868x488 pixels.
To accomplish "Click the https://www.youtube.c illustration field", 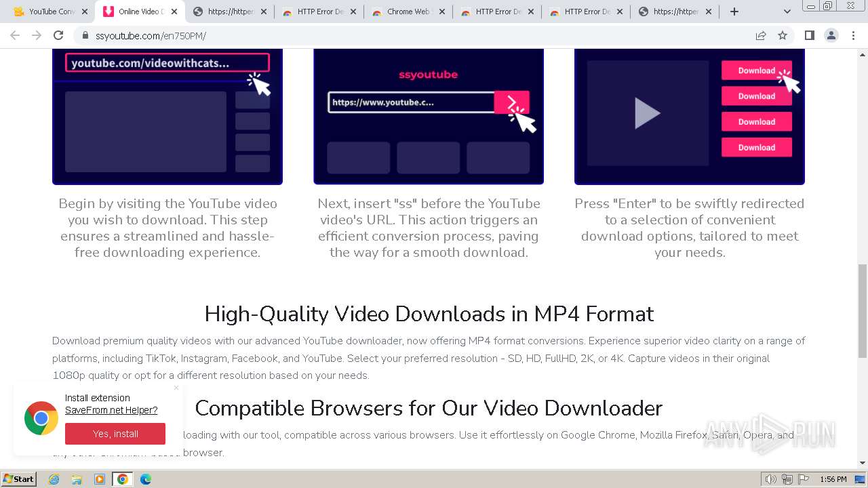I will [411, 102].
